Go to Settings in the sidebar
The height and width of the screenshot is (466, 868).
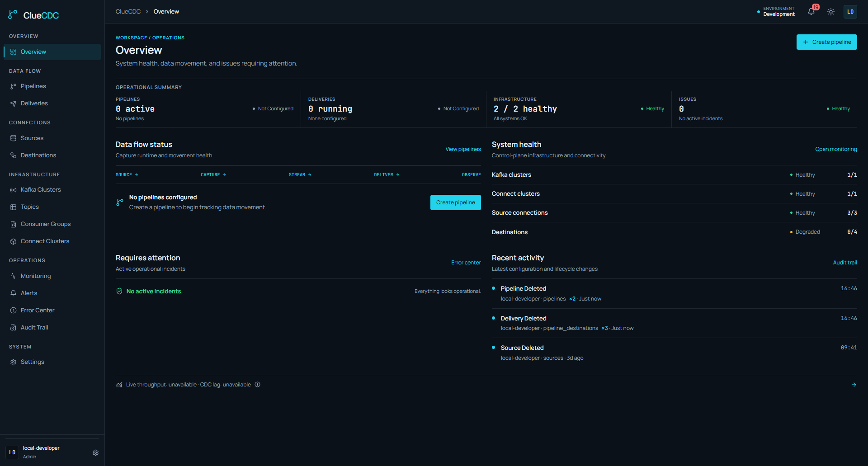pos(52,362)
